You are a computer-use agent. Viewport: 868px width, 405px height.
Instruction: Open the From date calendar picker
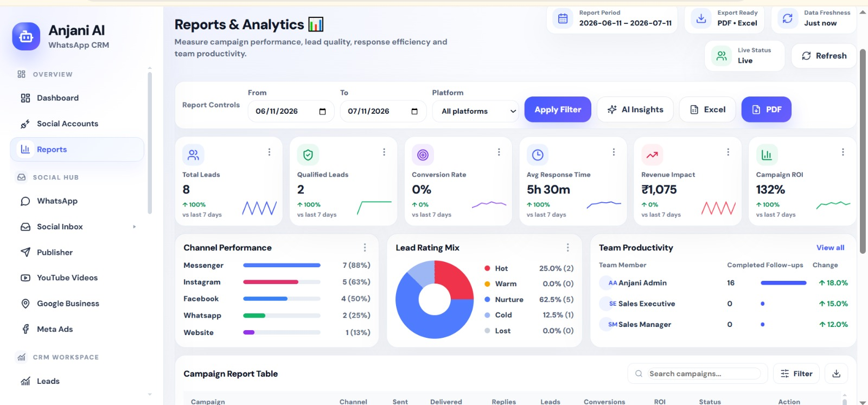pyautogui.click(x=323, y=112)
